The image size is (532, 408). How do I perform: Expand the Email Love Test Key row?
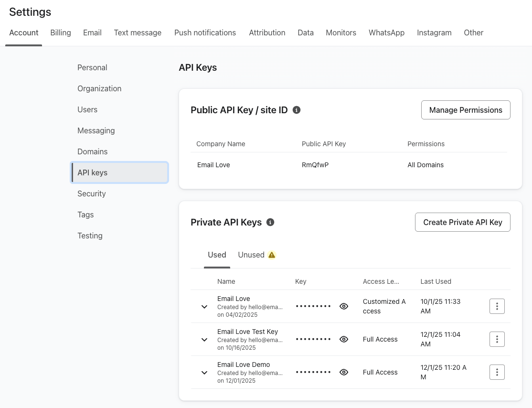point(204,339)
